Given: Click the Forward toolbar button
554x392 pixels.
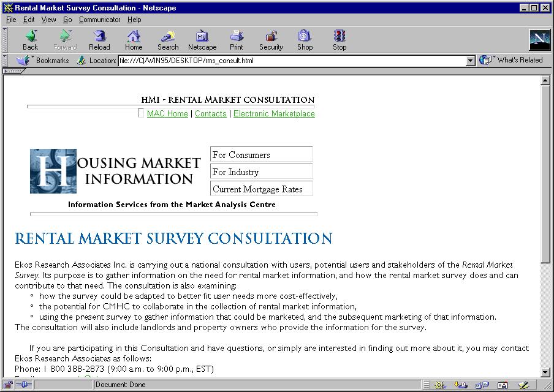Looking at the screenshot, I should 66,40.
